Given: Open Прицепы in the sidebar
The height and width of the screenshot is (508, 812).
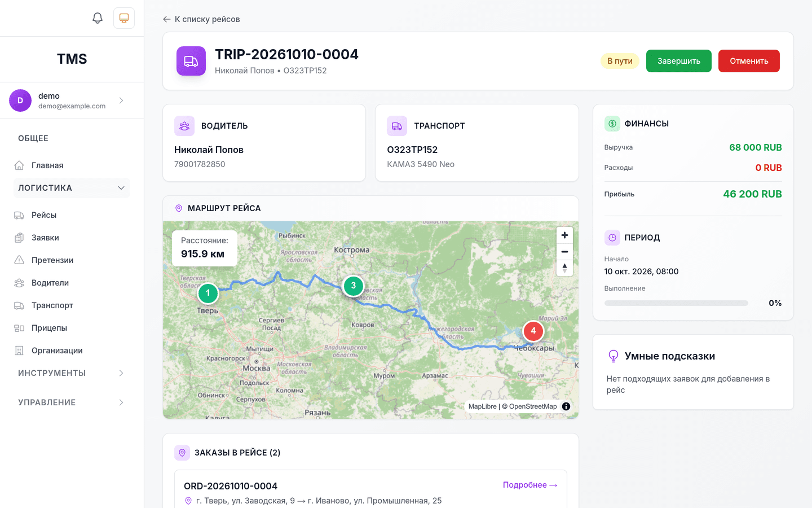Looking at the screenshot, I should point(72,328).
